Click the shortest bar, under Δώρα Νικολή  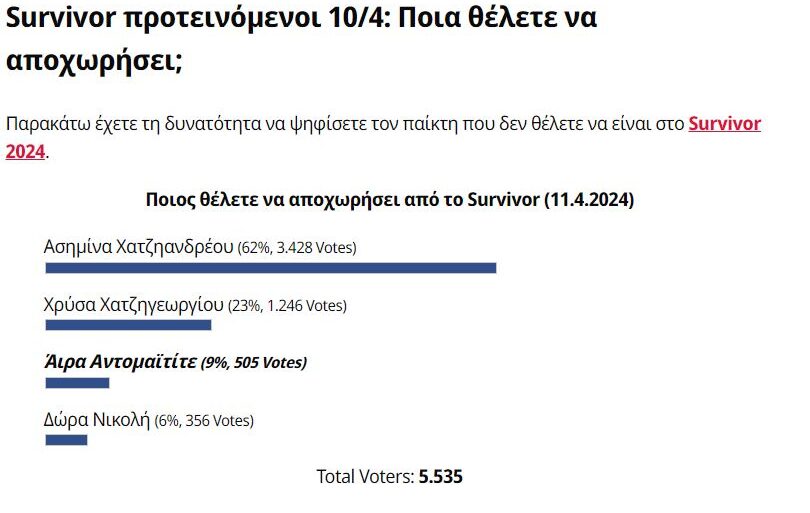click(x=66, y=440)
